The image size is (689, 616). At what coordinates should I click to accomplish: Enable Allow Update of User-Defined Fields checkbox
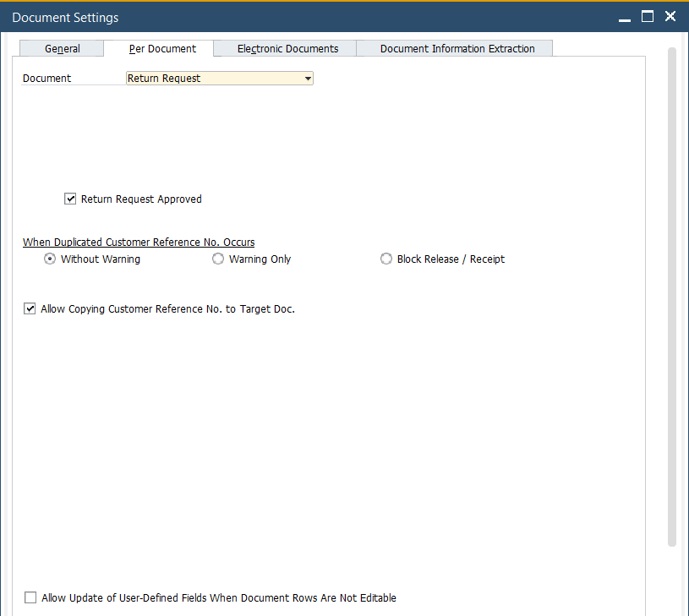click(x=30, y=598)
